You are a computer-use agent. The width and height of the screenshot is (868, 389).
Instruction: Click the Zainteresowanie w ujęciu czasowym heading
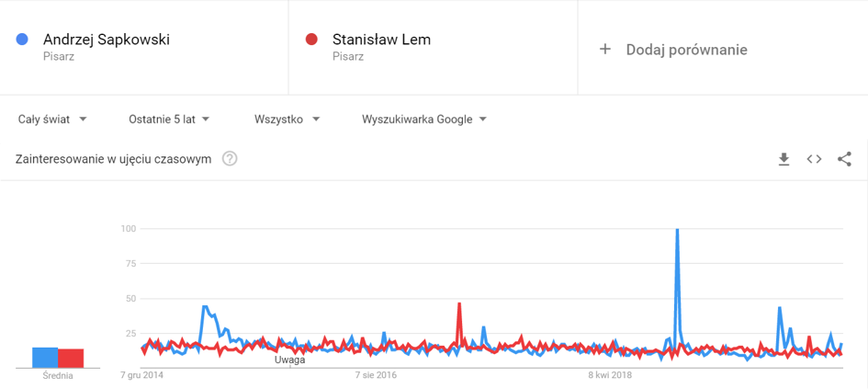point(114,160)
